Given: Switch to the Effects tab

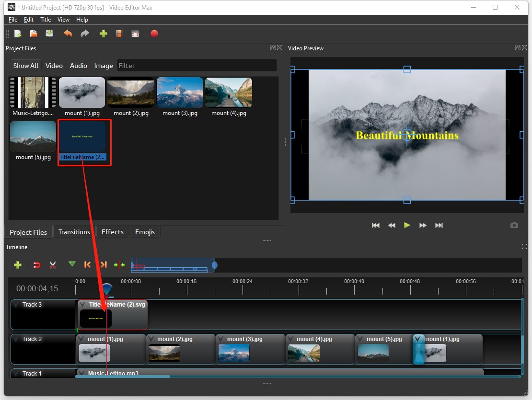Looking at the screenshot, I should click(x=112, y=231).
